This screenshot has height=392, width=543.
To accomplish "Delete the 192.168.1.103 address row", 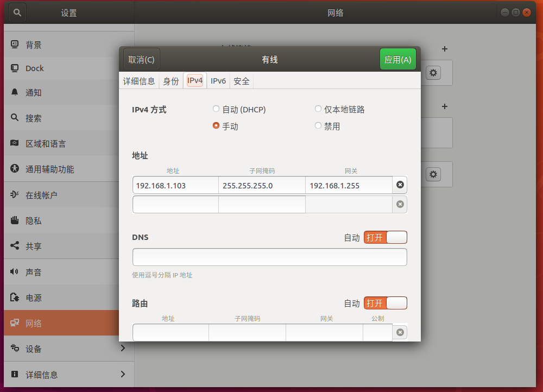I will tap(400, 185).
